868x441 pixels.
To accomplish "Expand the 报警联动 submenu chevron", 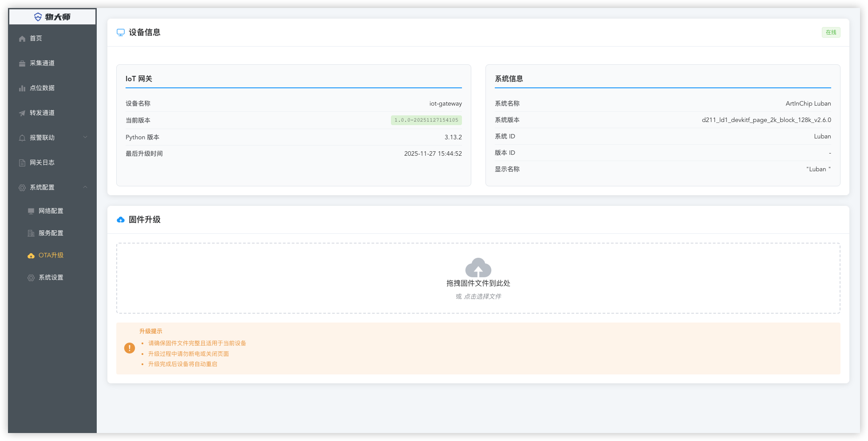I will tap(85, 138).
